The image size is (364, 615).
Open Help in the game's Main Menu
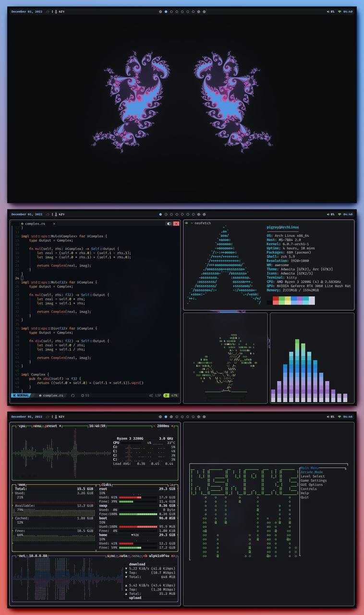click(304, 493)
